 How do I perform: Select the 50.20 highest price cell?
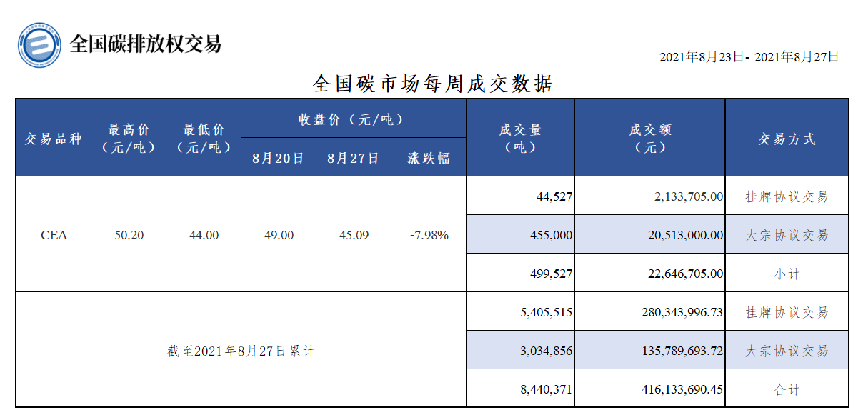tap(129, 235)
